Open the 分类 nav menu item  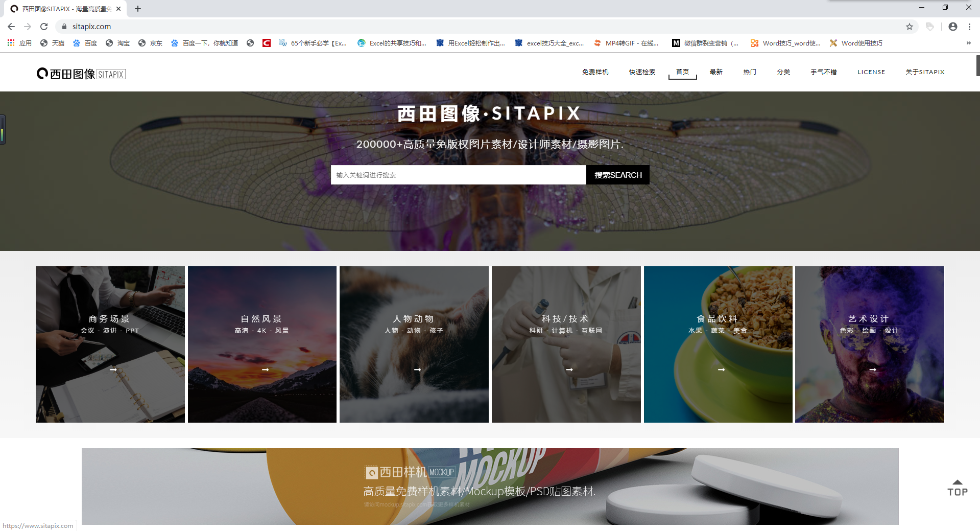click(x=783, y=72)
